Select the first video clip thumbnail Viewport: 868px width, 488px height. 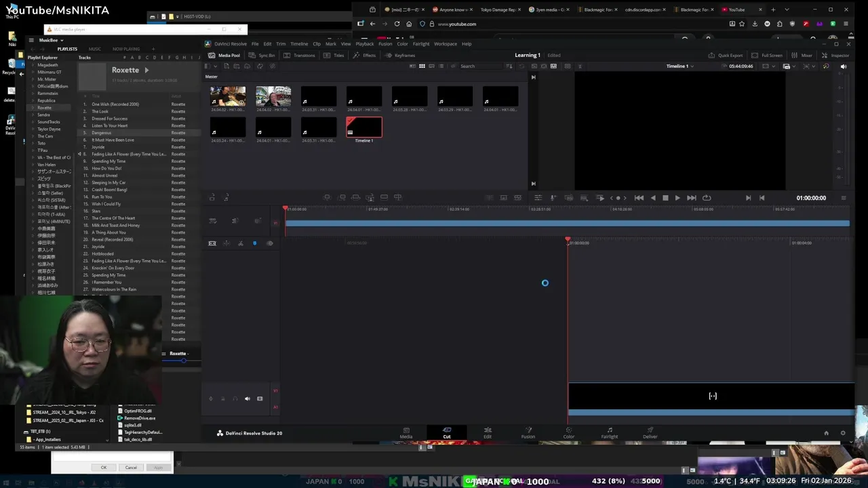[x=228, y=96]
